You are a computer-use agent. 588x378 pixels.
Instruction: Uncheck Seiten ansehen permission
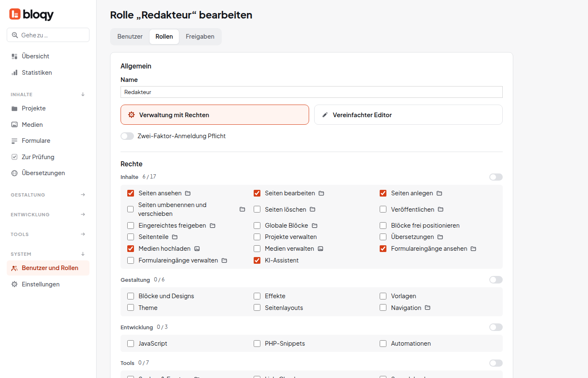click(131, 193)
